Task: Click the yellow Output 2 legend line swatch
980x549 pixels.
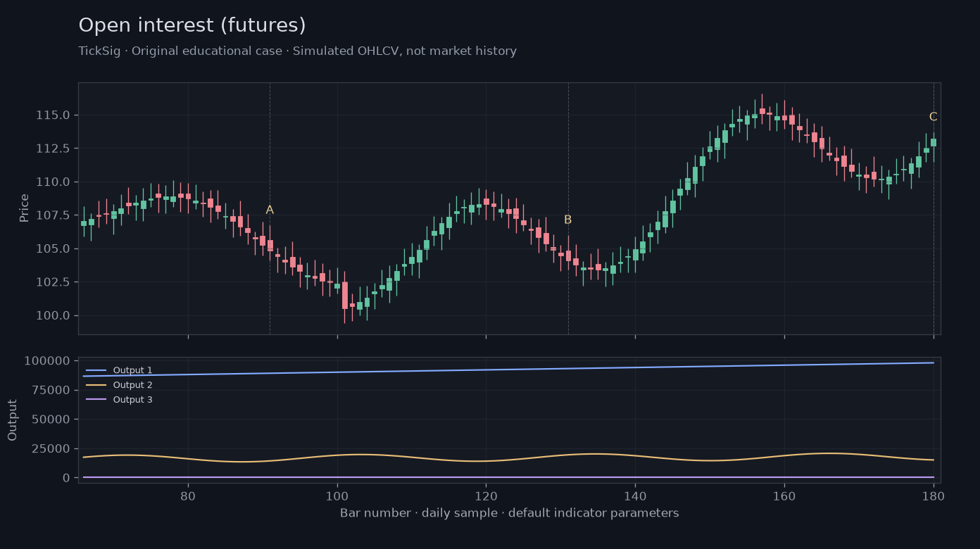Action: click(96, 385)
